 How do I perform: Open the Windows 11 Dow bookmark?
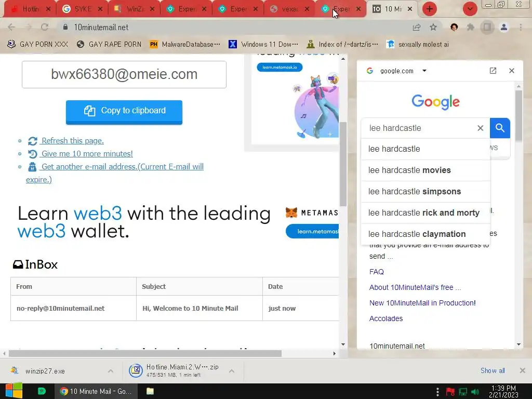click(x=263, y=45)
